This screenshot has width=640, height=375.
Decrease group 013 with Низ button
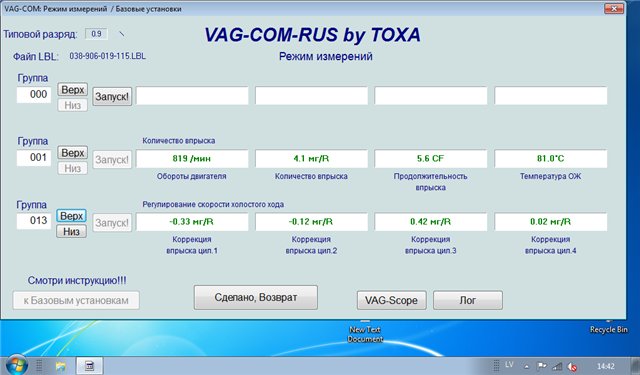[x=71, y=231]
